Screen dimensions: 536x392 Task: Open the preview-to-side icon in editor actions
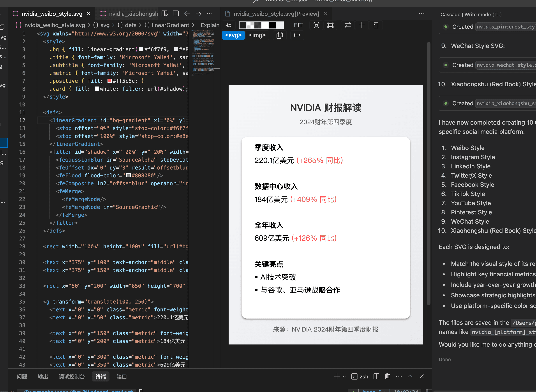[164, 14]
